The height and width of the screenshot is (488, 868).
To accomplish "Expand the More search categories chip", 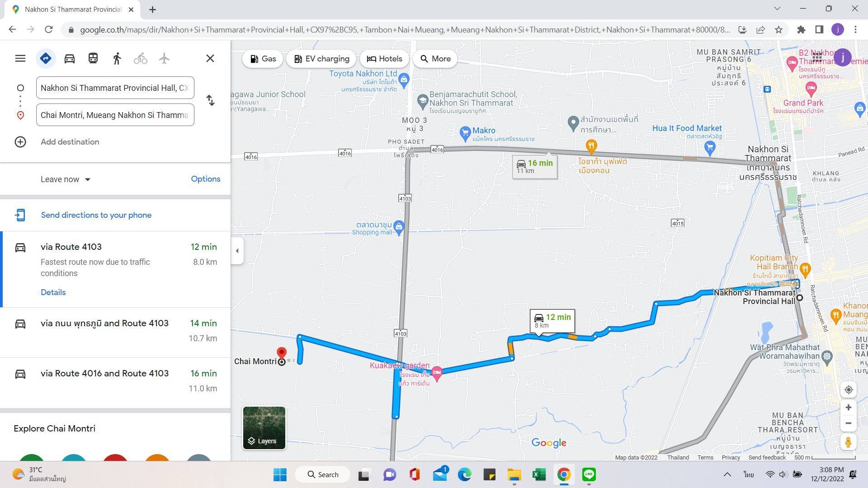I will (435, 59).
